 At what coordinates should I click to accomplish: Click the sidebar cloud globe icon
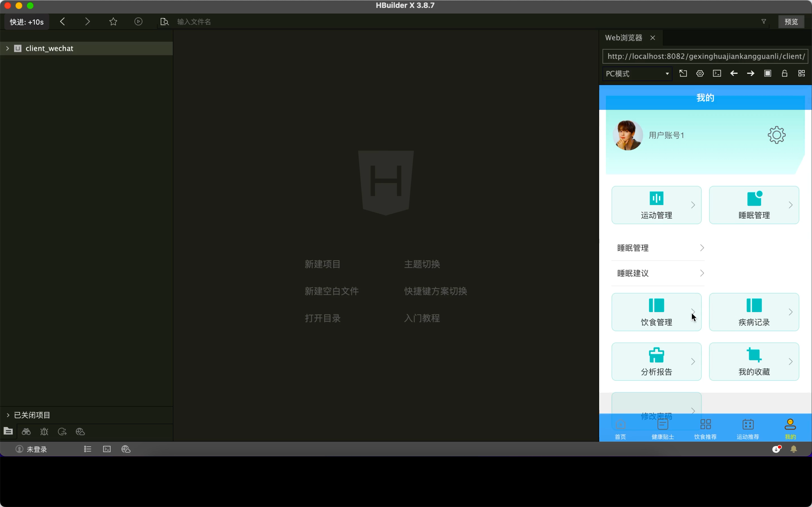(80, 432)
